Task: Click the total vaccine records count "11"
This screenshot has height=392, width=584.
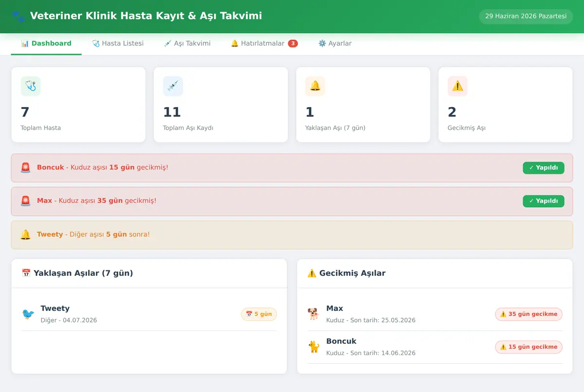Action: (172, 112)
